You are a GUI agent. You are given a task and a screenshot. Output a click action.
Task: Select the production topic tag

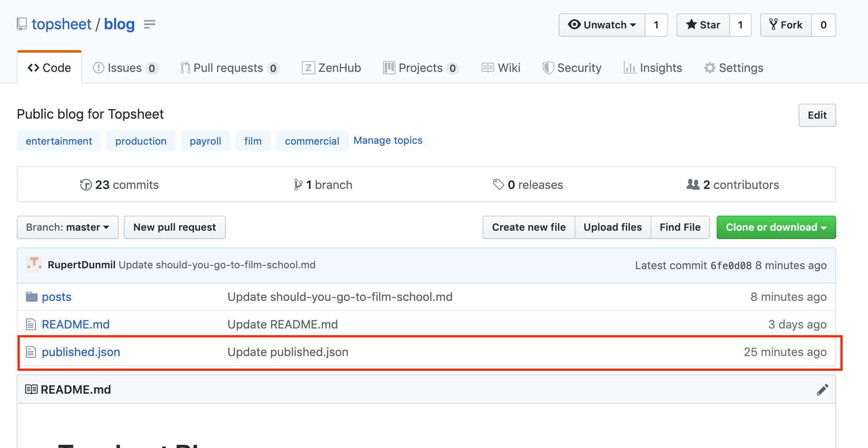[141, 141]
